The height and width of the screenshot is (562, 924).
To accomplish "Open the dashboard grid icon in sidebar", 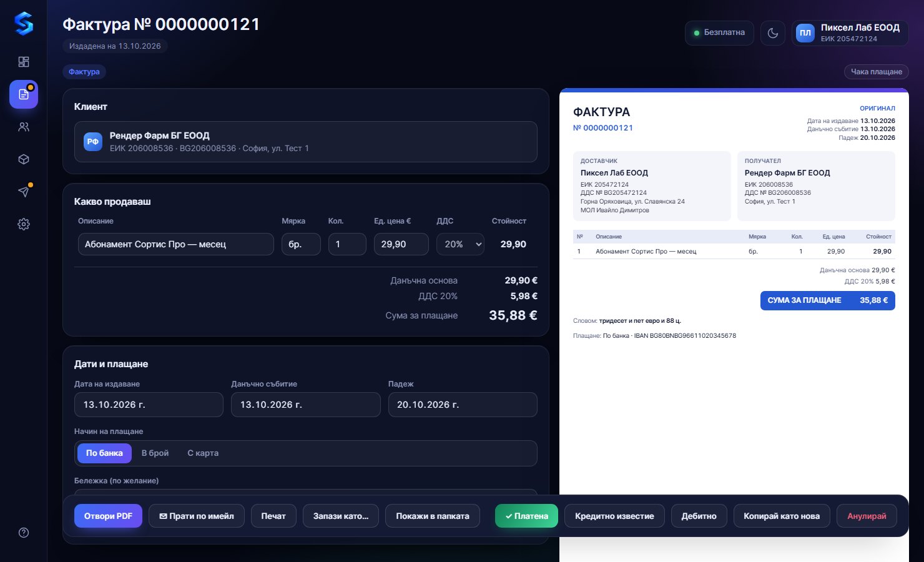I will (24, 62).
